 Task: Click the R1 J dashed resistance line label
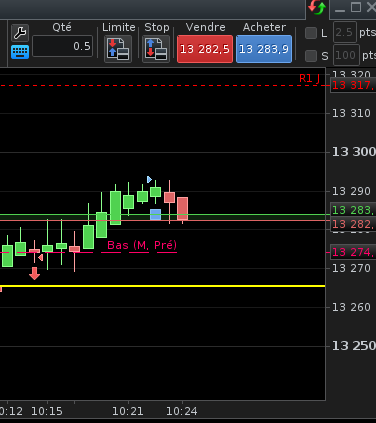(309, 79)
